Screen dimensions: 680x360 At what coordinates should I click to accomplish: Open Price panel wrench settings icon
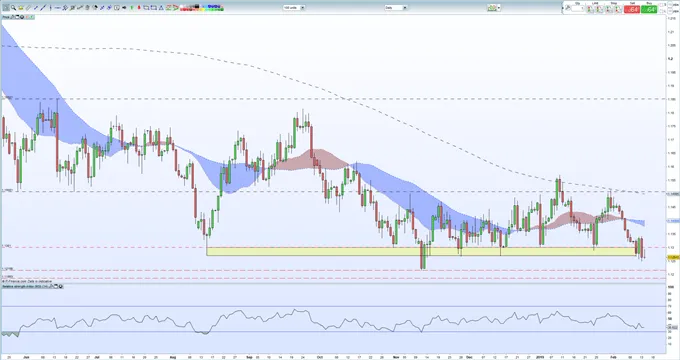[x=13, y=17]
